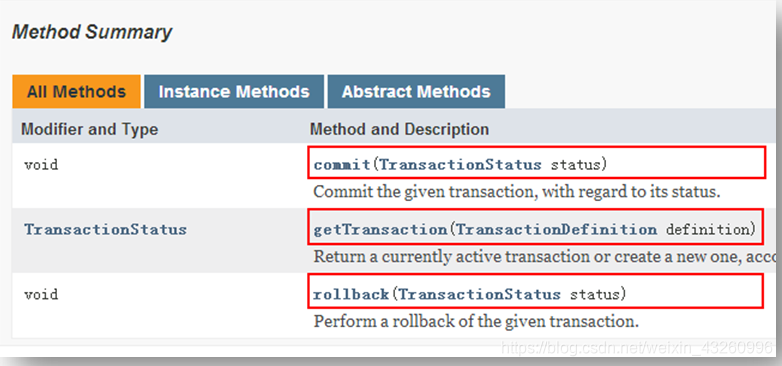Click the 'Perform a rollback' description text

coord(476,321)
